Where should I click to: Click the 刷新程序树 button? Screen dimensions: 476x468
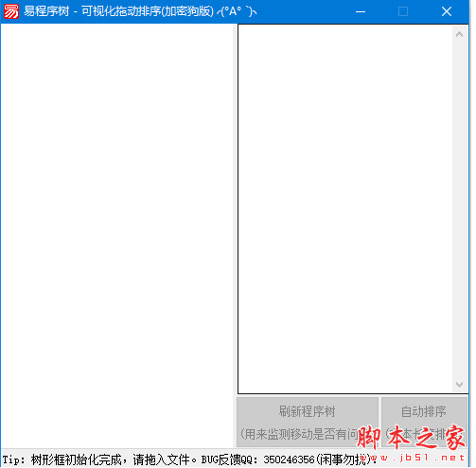(308, 422)
